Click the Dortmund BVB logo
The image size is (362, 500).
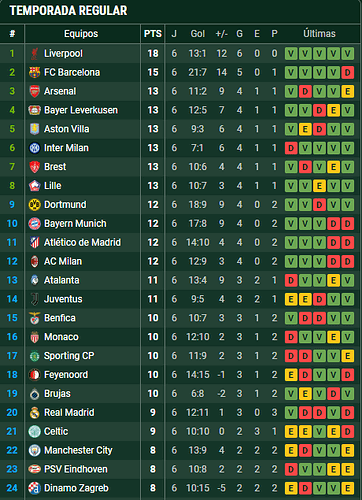tap(34, 205)
